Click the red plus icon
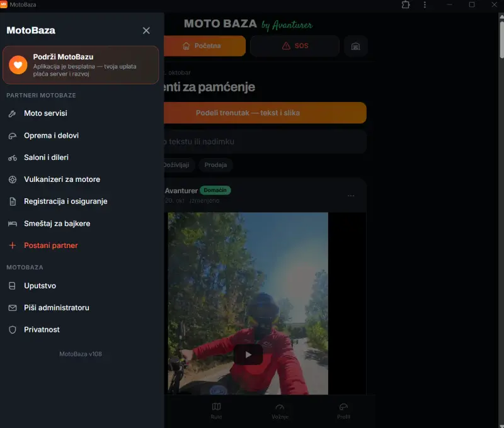Image resolution: width=504 pixels, height=428 pixels. pyautogui.click(x=12, y=245)
